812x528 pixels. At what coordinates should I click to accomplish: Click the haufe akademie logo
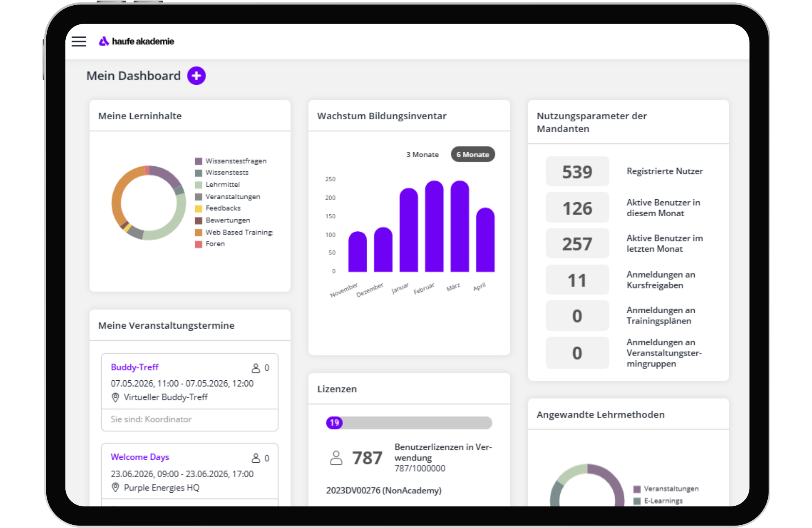pos(136,41)
